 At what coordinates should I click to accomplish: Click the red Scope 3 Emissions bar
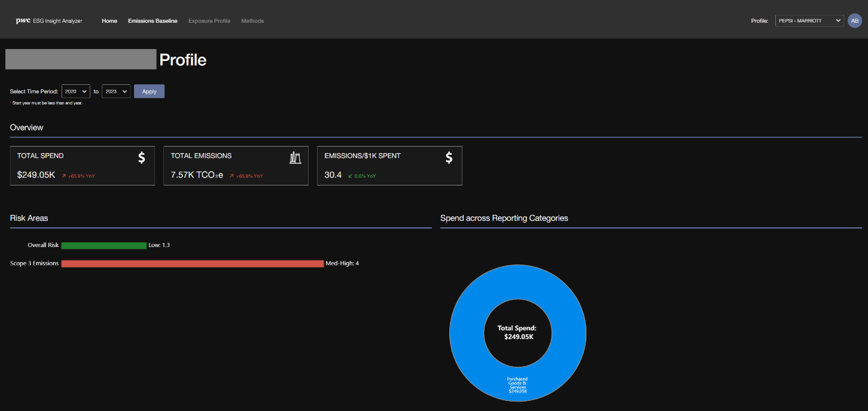pos(193,263)
